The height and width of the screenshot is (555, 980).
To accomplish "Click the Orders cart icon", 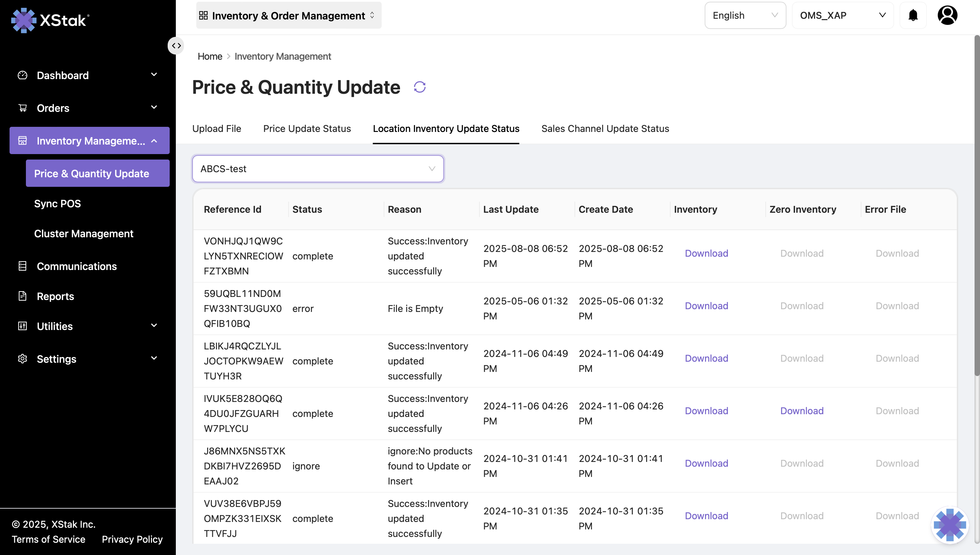I will tap(22, 108).
